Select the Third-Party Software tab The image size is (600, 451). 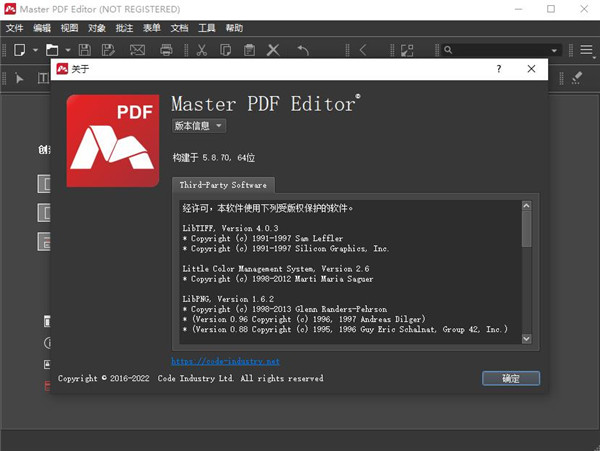point(223,185)
